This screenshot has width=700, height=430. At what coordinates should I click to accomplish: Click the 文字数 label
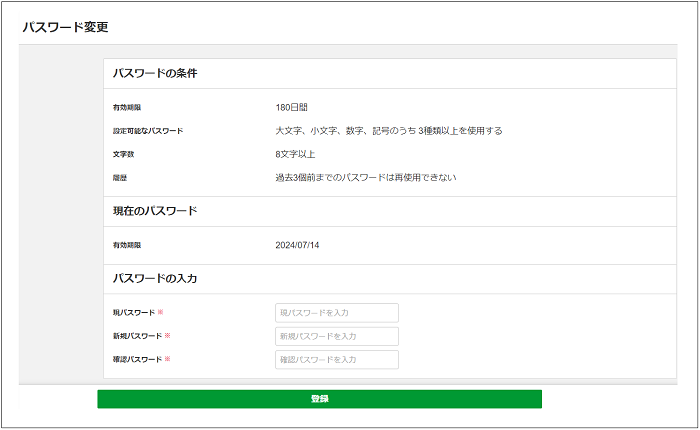pyautogui.click(x=123, y=154)
